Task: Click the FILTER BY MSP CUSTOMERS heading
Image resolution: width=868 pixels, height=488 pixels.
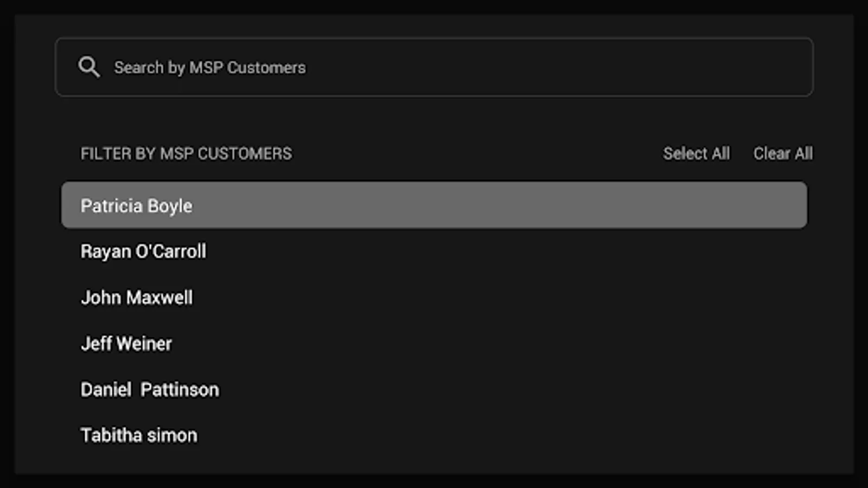Action: click(x=186, y=154)
